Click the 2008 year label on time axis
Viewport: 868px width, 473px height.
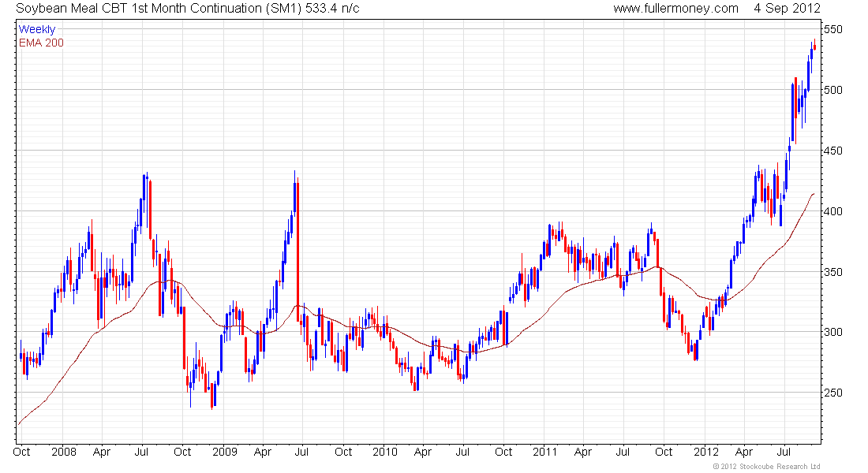[64, 452]
